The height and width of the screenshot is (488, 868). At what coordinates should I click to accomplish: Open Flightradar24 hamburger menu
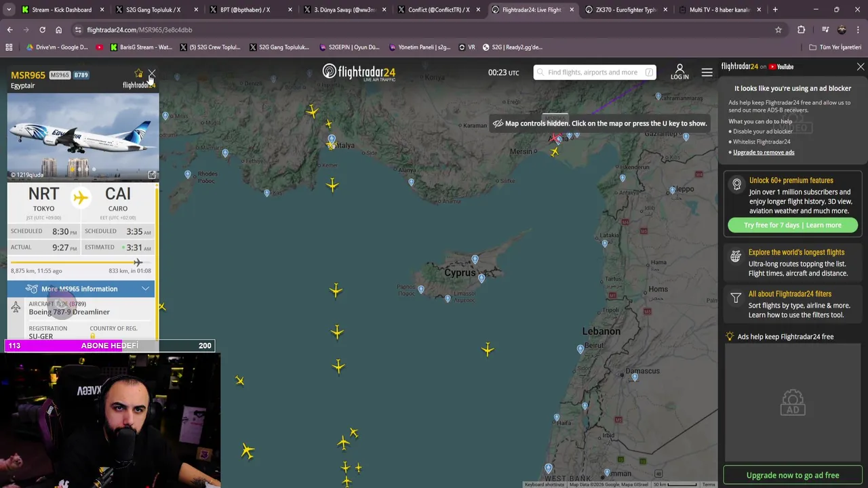coord(707,73)
